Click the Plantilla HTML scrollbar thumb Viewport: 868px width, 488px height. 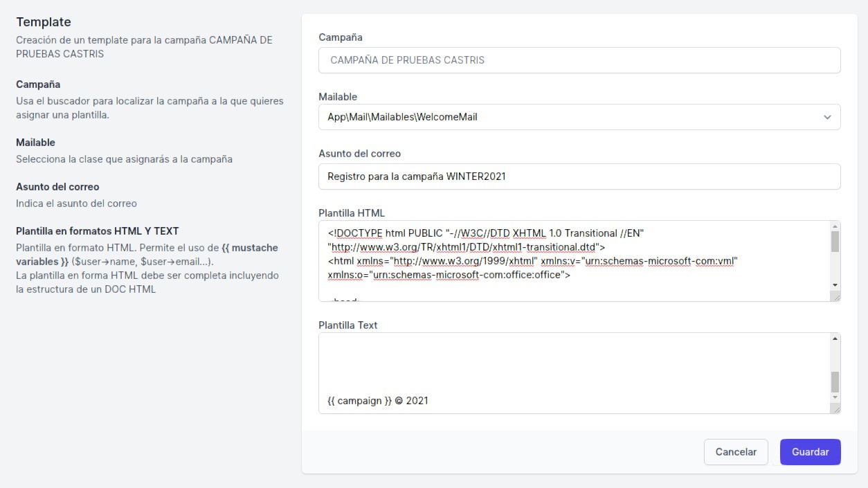[835, 242]
